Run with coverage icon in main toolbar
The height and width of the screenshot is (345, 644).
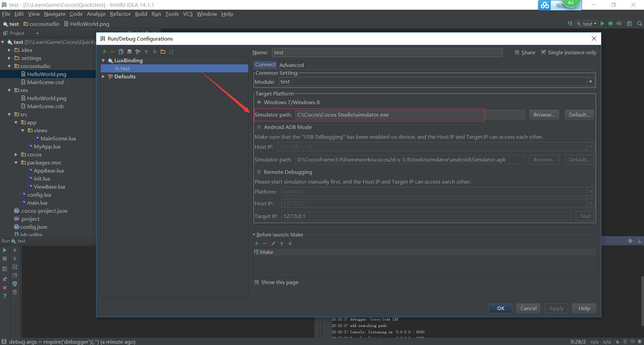coord(619,23)
